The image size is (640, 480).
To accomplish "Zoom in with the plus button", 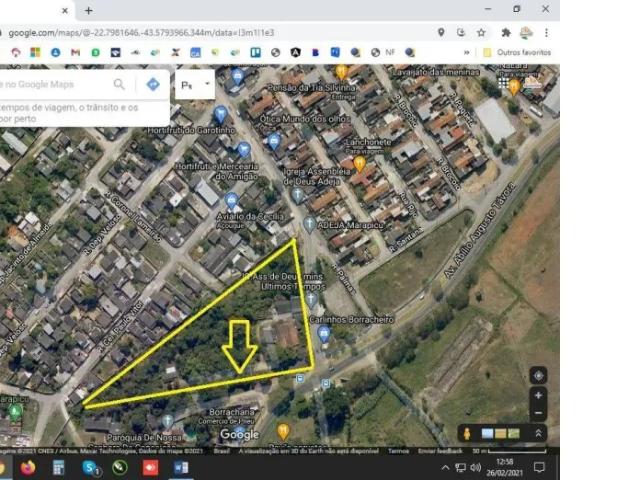I will tap(538, 397).
